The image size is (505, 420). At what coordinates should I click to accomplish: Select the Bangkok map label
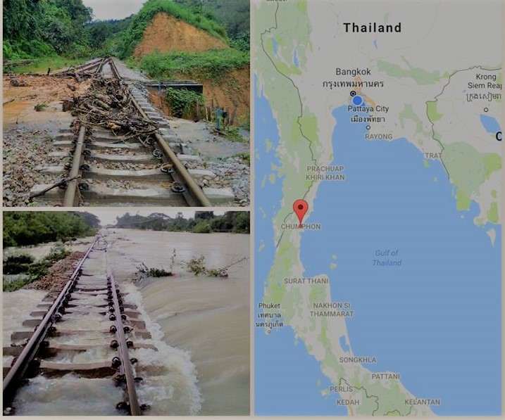[x=354, y=72]
